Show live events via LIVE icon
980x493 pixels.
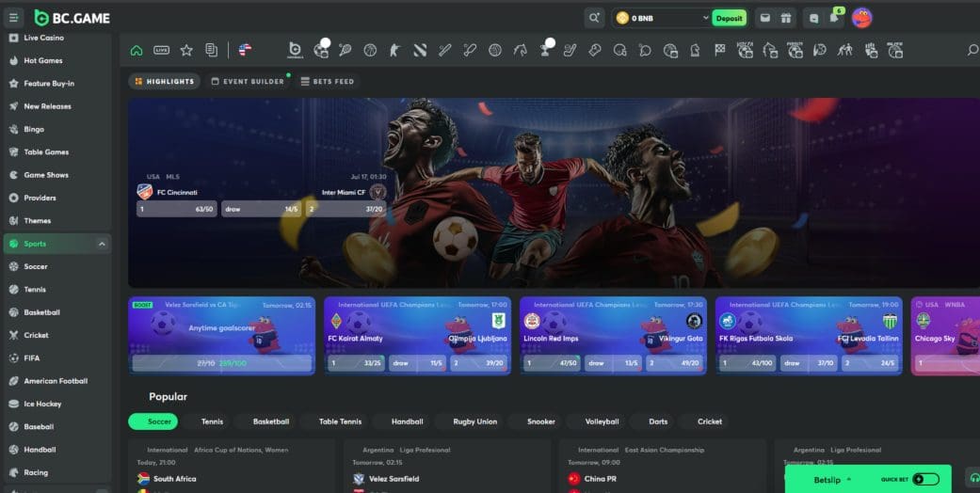click(x=161, y=50)
